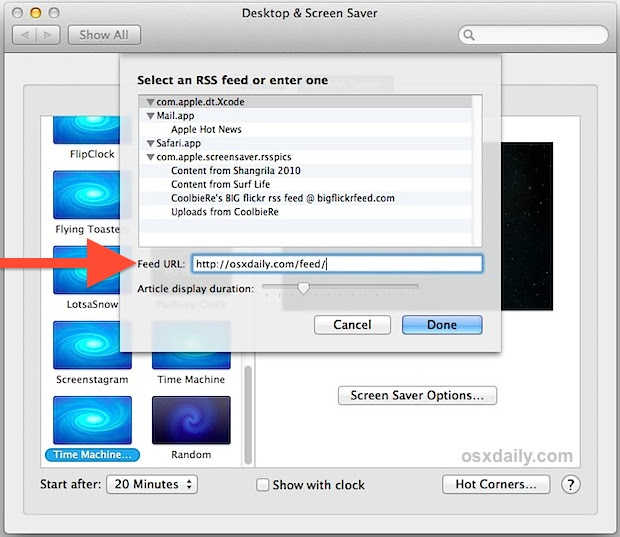Collapse the com.apple.dt.Xcode group
Image resolution: width=620 pixels, height=537 pixels.
point(150,102)
